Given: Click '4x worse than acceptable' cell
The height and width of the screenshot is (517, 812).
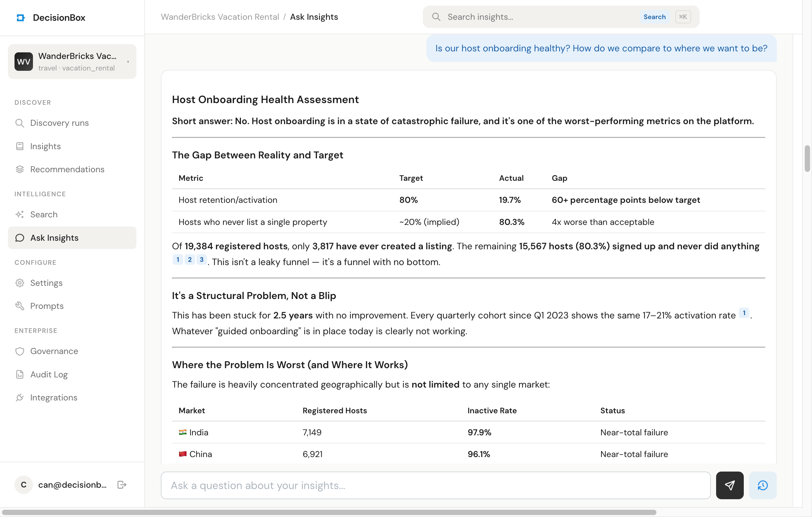Looking at the screenshot, I should 603,222.
